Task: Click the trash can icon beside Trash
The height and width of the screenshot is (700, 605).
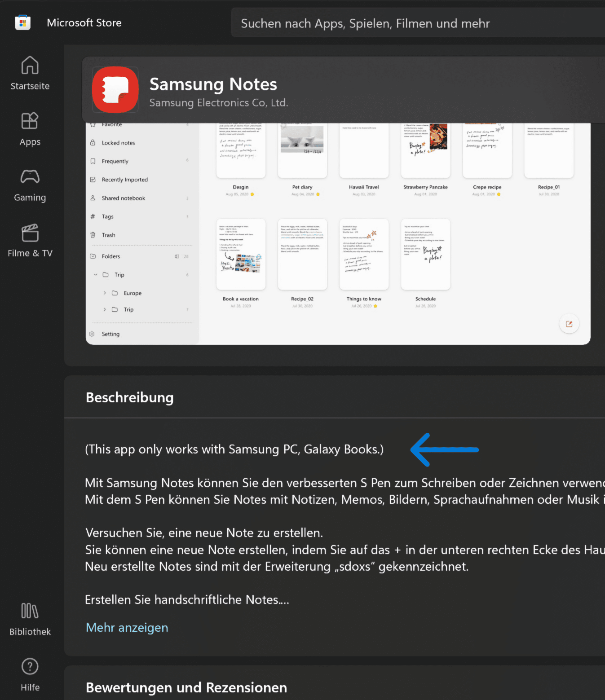Action: 93,235
